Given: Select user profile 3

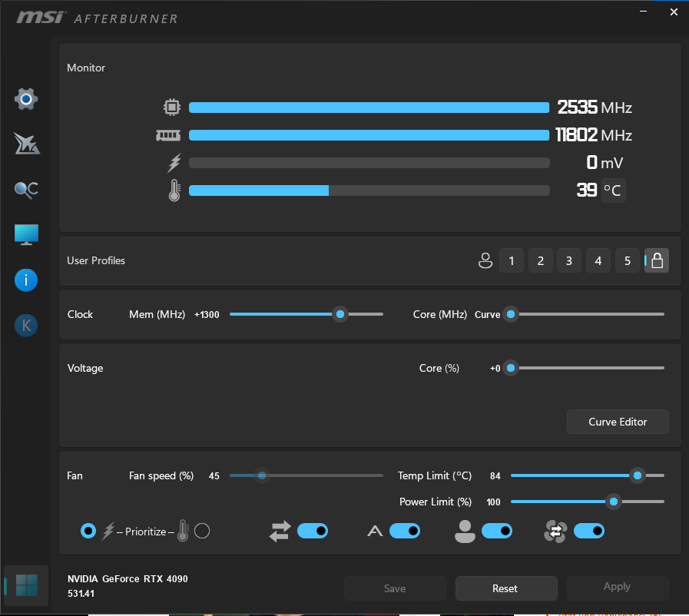Looking at the screenshot, I should tap(569, 260).
